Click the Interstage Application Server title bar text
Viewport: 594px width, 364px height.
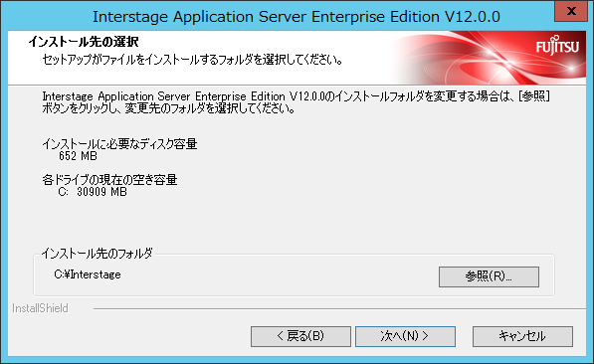point(297,17)
